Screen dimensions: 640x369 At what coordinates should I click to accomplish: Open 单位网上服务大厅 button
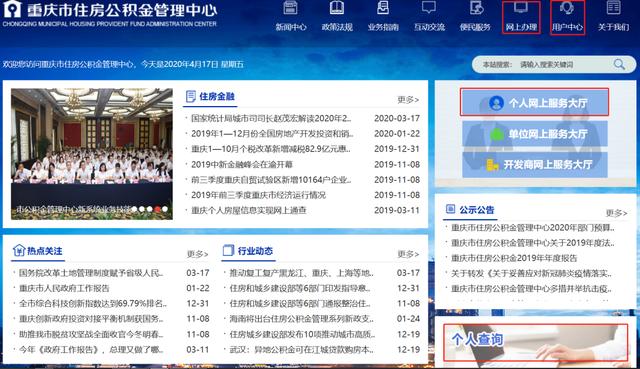pyautogui.click(x=535, y=133)
